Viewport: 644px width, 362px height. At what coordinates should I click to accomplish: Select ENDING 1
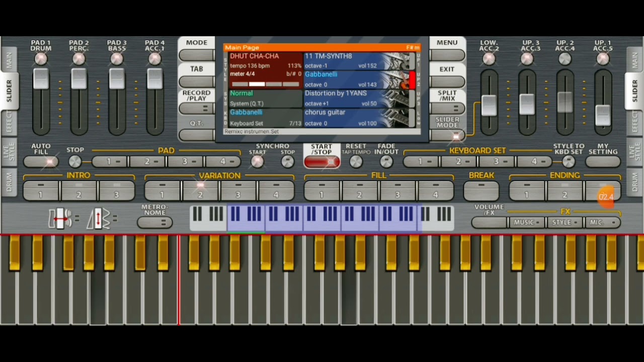[x=527, y=191]
